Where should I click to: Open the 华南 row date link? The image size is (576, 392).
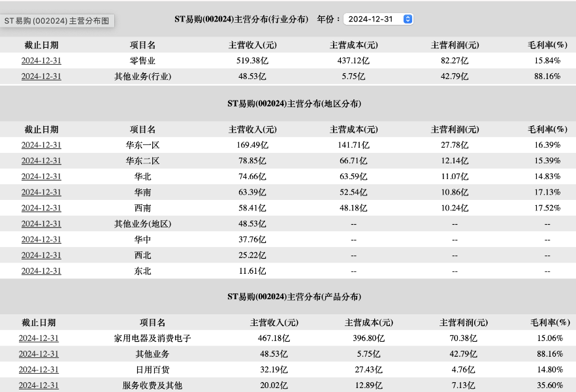(x=41, y=193)
